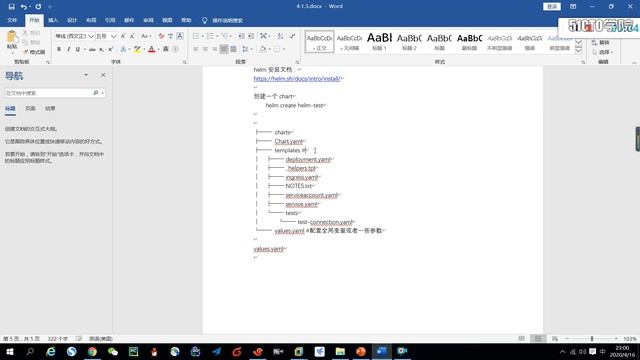Click the Clear Formatting icon

click(161, 36)
